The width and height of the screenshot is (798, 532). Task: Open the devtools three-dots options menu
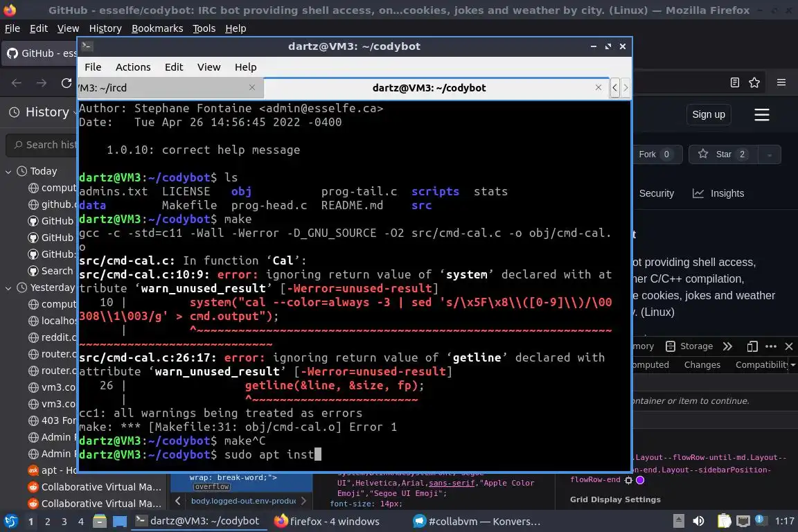[771, 346]
